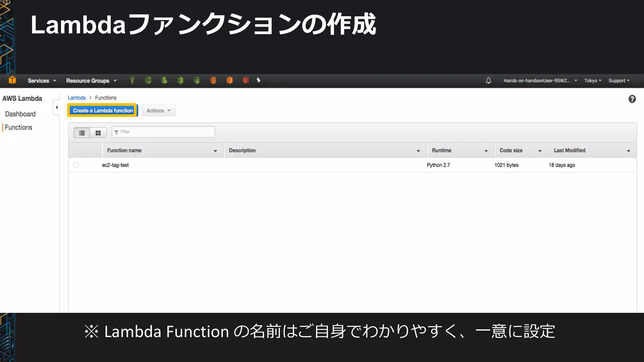The width and height of the screenshot is (644, 362).
Task: Open the green striped service shortcut icon
Action: click(x=197, y=80)
